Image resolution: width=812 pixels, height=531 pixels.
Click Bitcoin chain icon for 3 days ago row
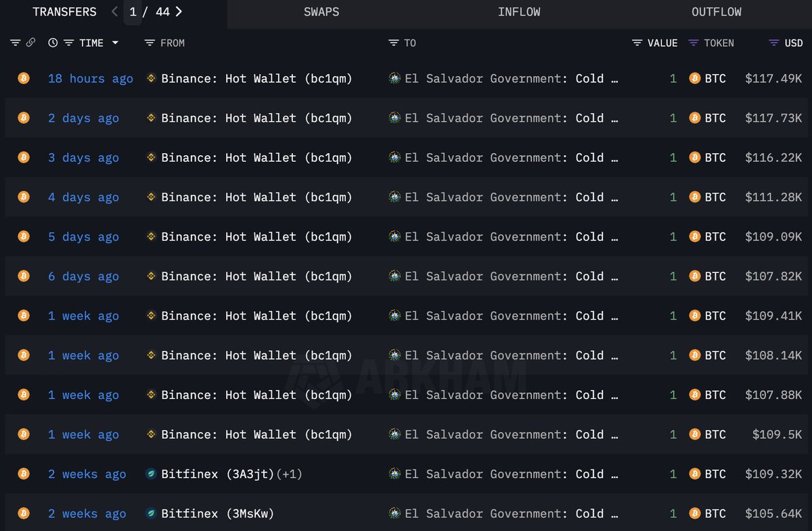pyautogui.click(x=24, y=157)
